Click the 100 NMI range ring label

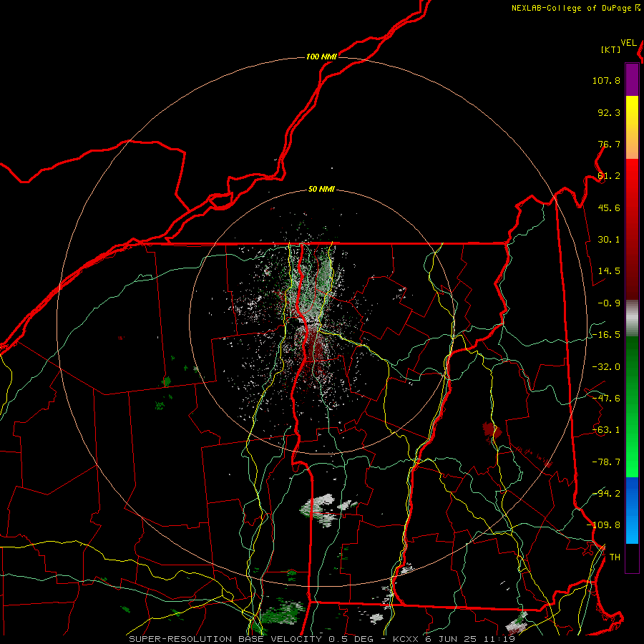pos(321,57)
